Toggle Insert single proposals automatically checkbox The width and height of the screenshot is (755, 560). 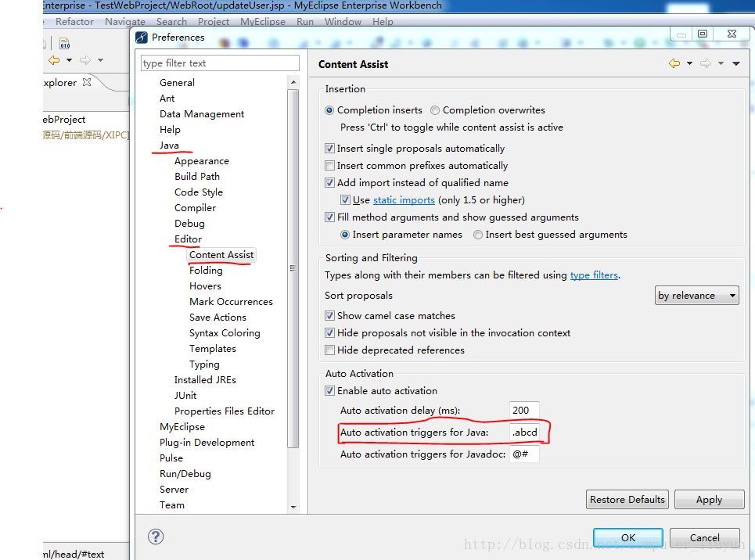(329, 149)
